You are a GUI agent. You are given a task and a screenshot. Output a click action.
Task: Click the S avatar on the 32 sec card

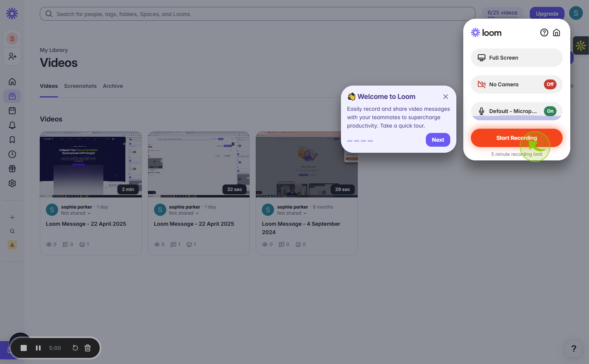pos(160,210)
